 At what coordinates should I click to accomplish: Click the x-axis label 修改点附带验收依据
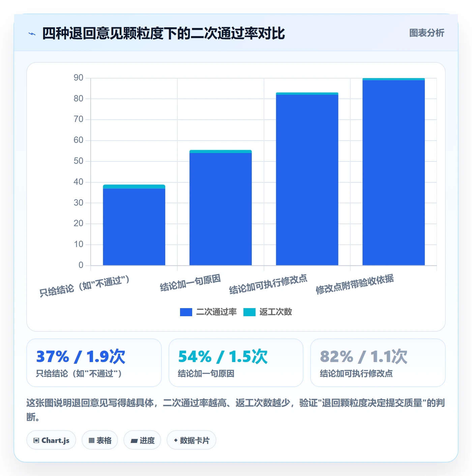[355, 284]
